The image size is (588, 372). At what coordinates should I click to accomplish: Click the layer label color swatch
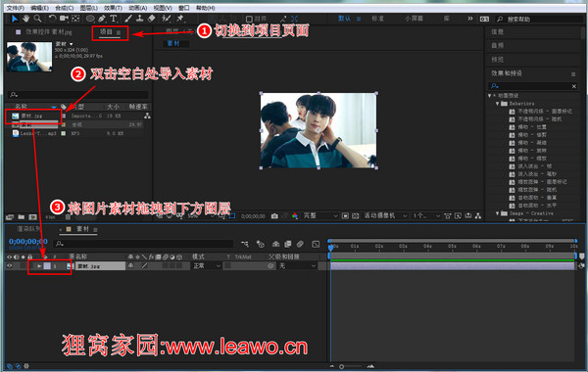click(47, 266)
